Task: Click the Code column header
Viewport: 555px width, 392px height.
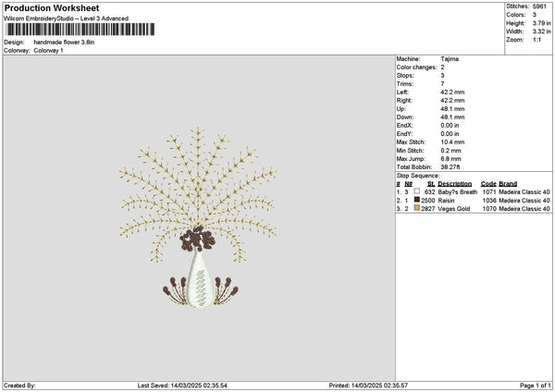Action: (x=488, y=184)
